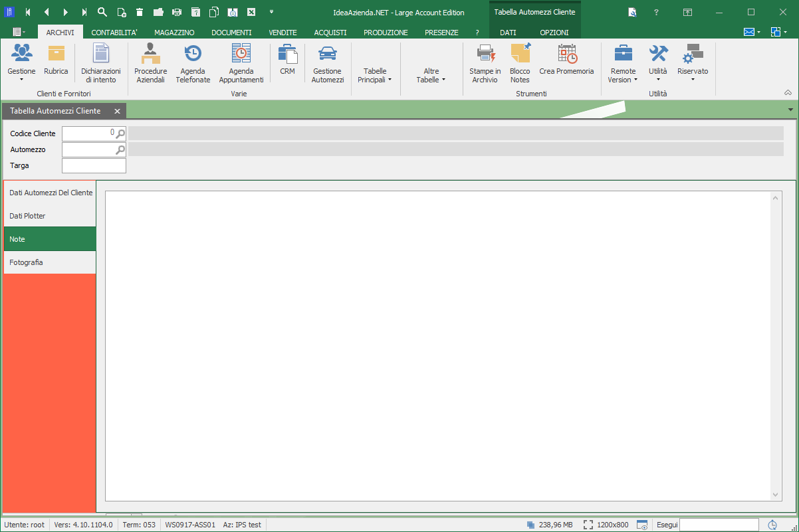Click window-eye icon in status bar

642,525
